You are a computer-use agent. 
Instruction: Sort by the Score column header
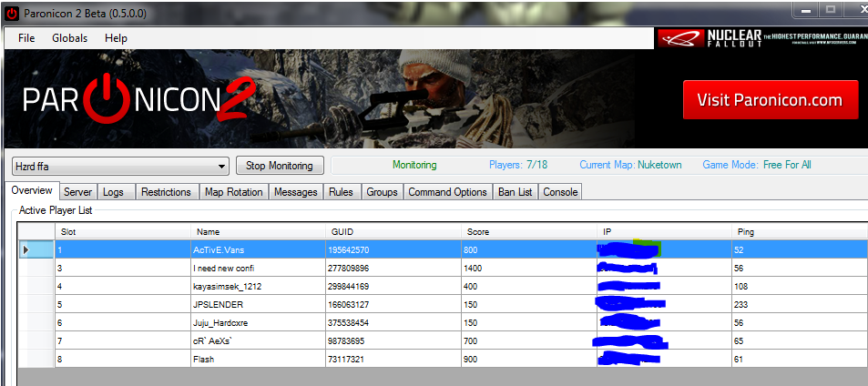click(528, 232)
